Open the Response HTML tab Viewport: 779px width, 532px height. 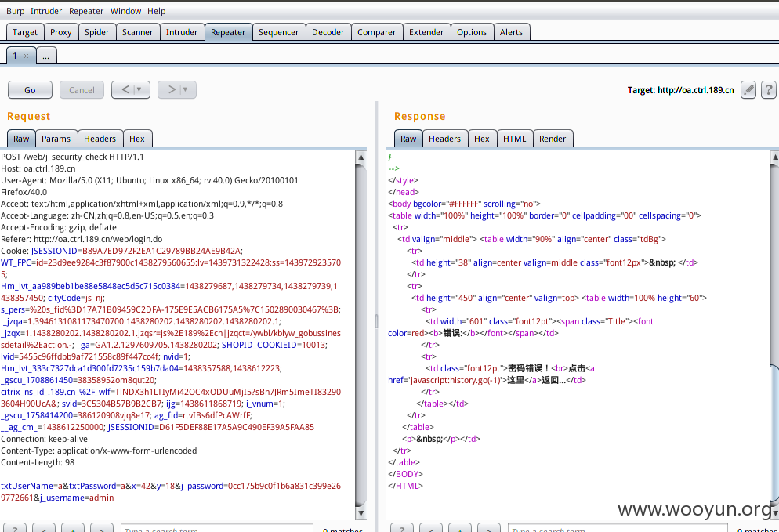pos(515,139)
